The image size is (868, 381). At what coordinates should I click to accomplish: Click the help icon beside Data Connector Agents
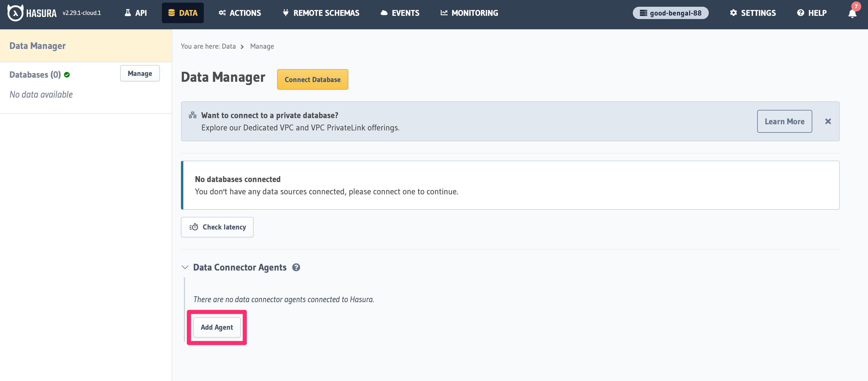pyautogui.click(x=296, y=267)
